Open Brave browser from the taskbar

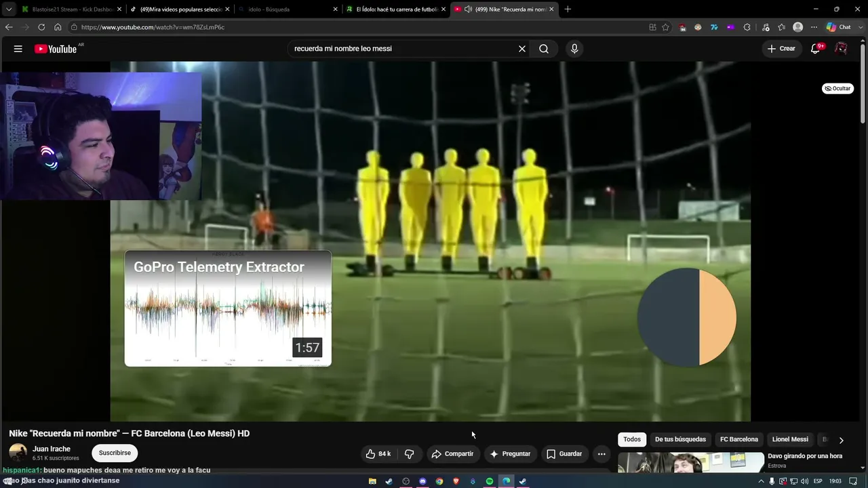pos(456,481)
